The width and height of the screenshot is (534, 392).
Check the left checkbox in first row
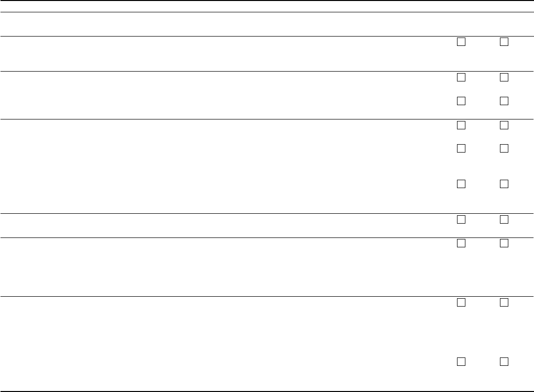coord(461,41)
